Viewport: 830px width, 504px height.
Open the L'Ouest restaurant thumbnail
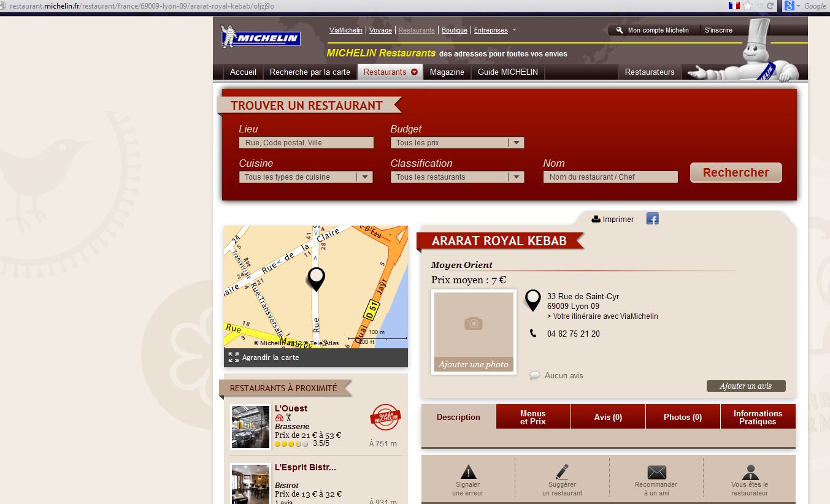pyautogui.click(x=250, y=427)
